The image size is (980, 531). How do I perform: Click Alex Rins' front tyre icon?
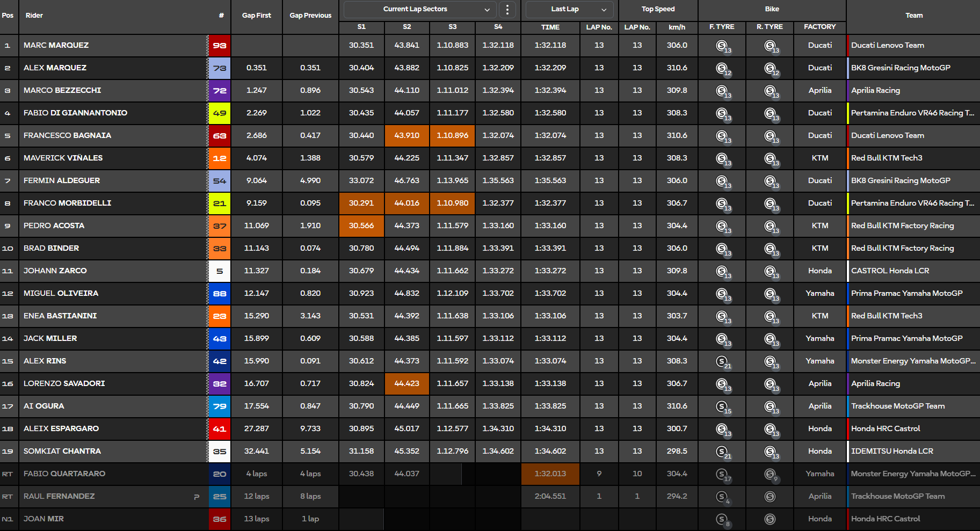point(722,361)
